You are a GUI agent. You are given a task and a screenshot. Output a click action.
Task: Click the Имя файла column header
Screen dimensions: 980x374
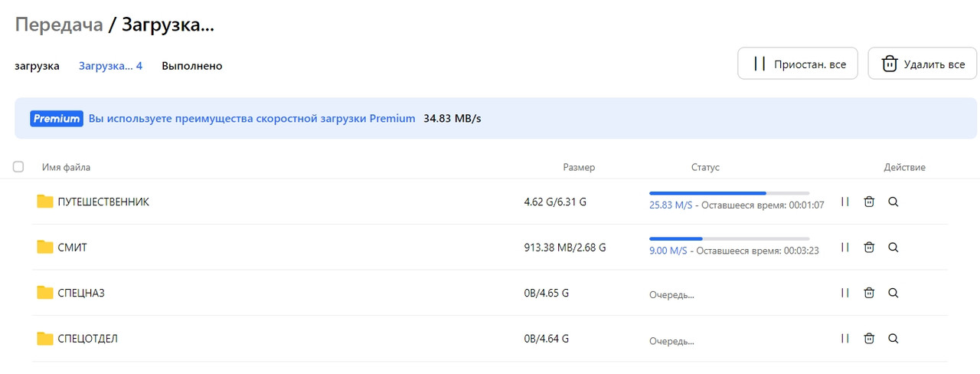[x=66, y=167]
